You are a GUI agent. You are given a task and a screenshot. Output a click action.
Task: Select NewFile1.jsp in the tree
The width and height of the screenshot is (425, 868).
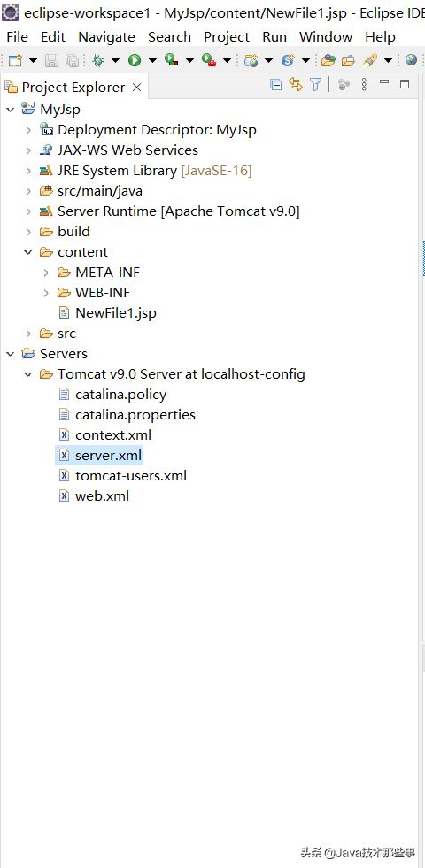[116, 312]
